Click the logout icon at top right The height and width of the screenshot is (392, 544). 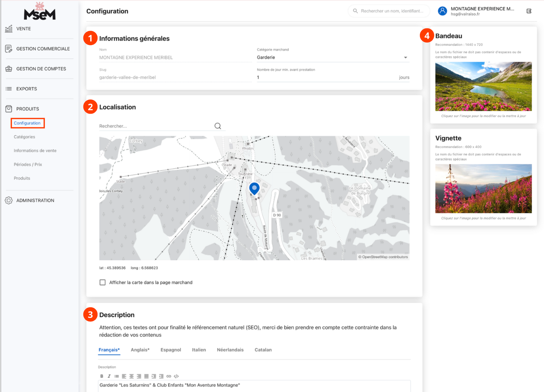point(529,11)
